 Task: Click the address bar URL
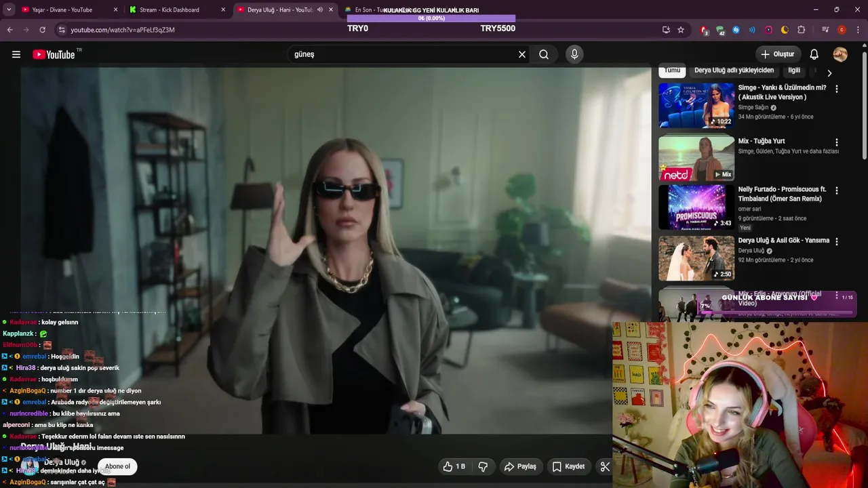click(x=123, y=30)
